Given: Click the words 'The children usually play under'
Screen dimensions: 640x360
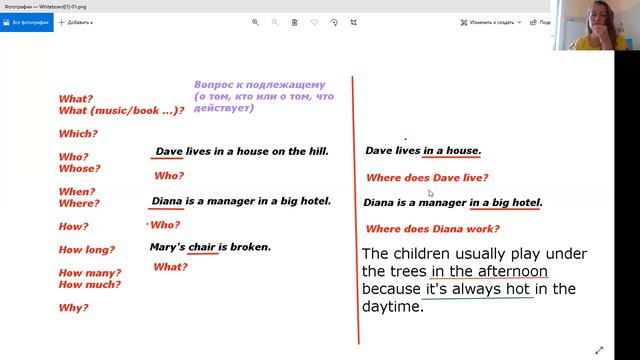Looking at the screenshot, I should (x=474, y=254).
